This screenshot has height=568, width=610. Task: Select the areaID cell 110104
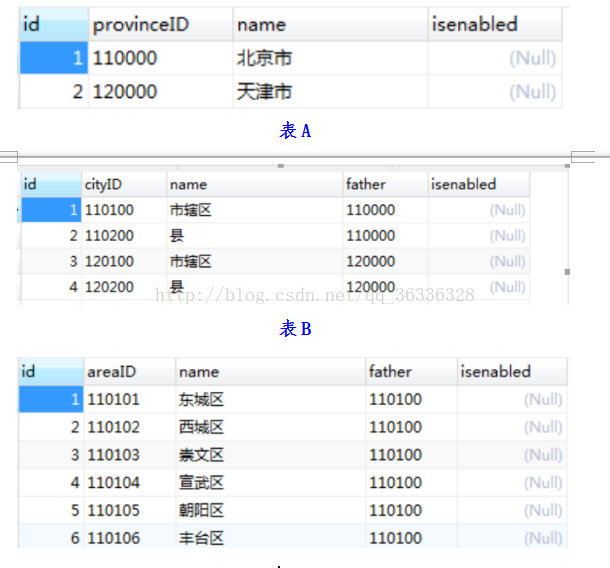130,483
